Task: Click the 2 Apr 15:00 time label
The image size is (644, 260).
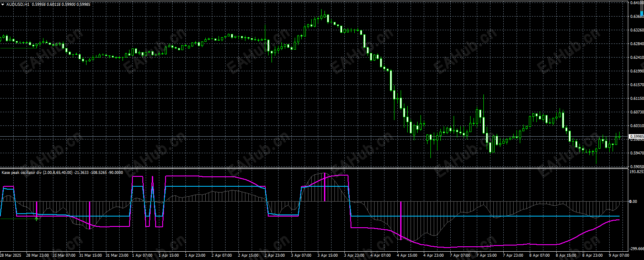Action: (x=248, y=255)
